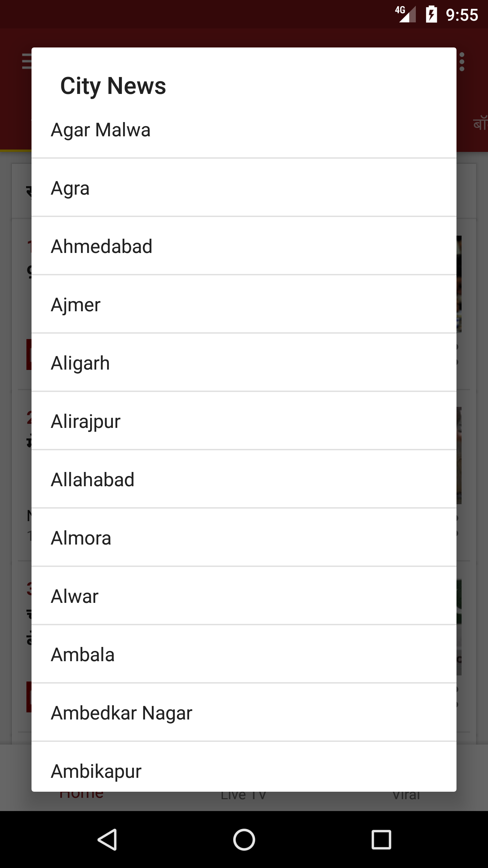Open recent apps square button

[381, 840]
